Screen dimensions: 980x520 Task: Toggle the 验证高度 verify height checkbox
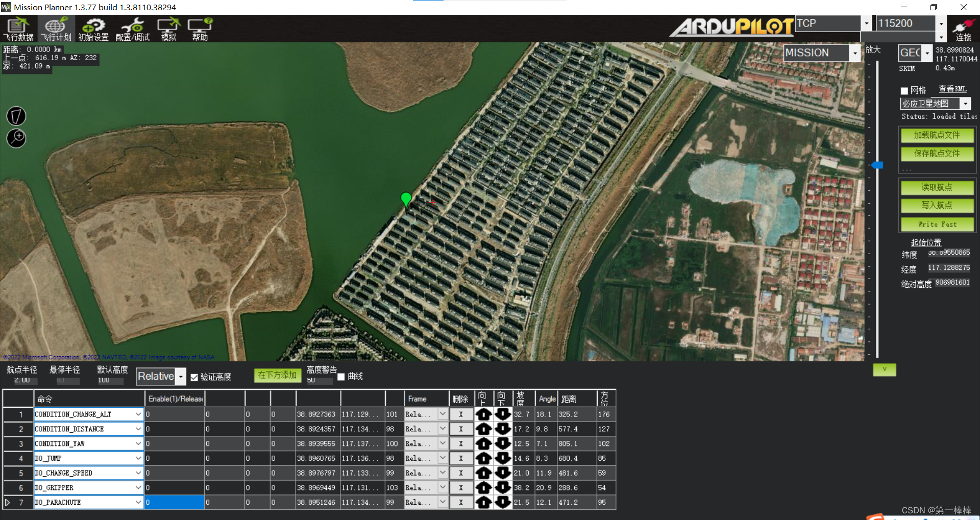[x=194, y=378]
